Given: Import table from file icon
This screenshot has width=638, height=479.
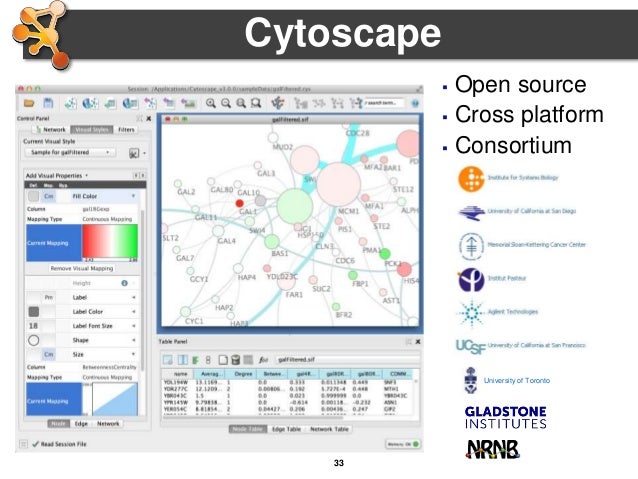Looking at the screenshot, I should pyautogui.click(x=110, y=104).
